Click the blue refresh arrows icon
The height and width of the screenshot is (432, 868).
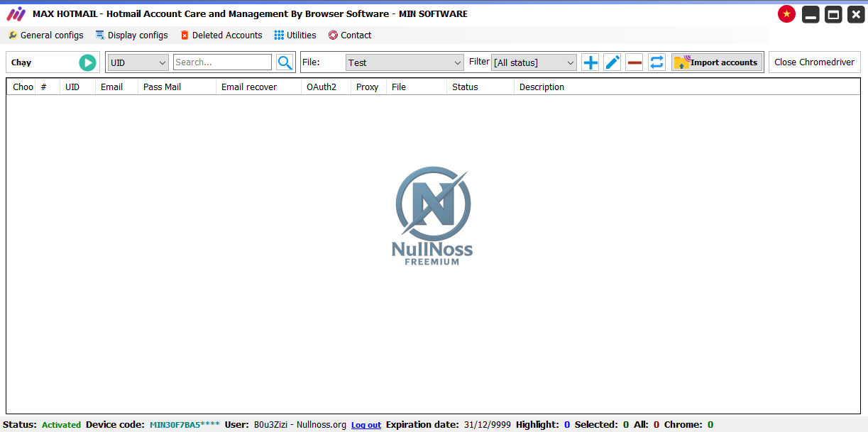[657, 62]
